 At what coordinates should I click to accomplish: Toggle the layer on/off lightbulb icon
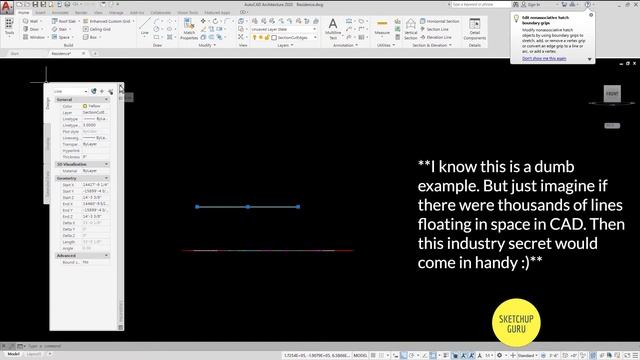pyautogui.click(x=254, y=38)
